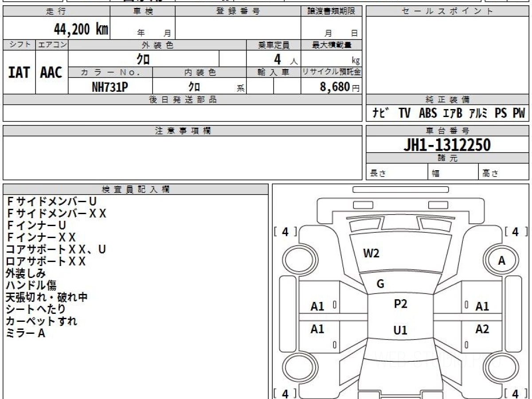Select the エアコン column header

point(52,45)
